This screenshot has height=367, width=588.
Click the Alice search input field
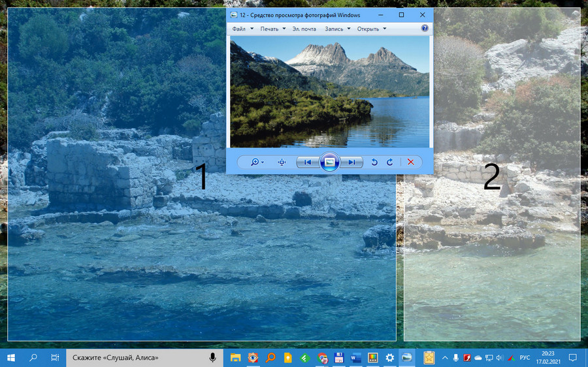point(137,358)
